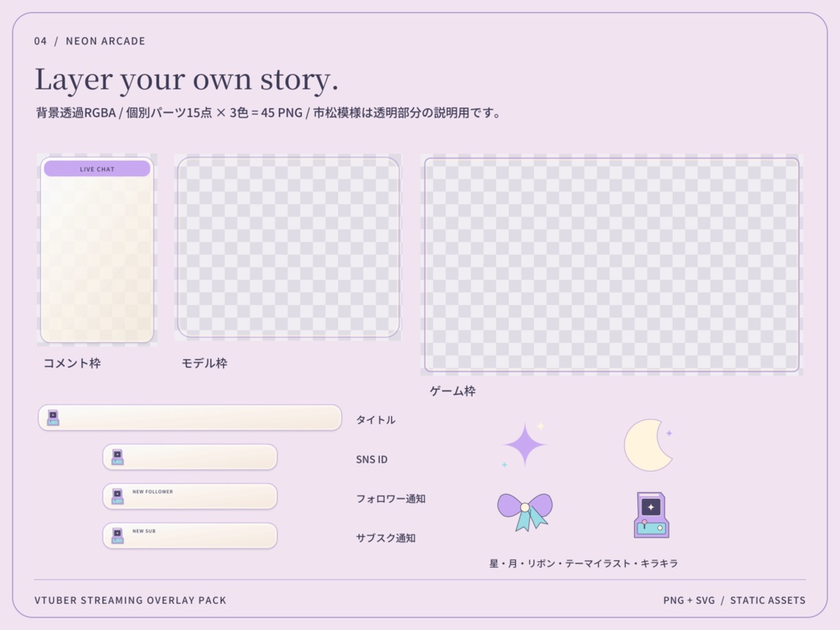The width and height of the screenshot is (840, 630).
Task: Click the コメント枠 label
Action: click(72, 363)
